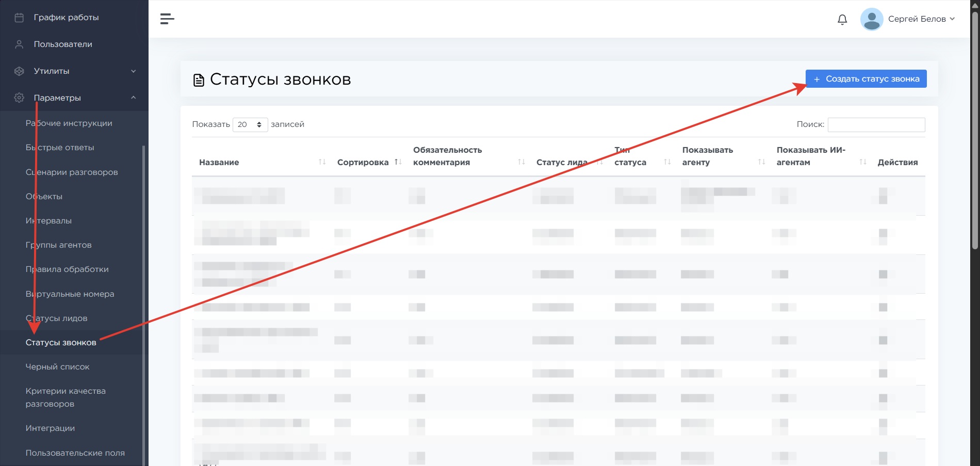Go to Черный список menu item
Screen dimensions: 980x466
click(58, 367)
